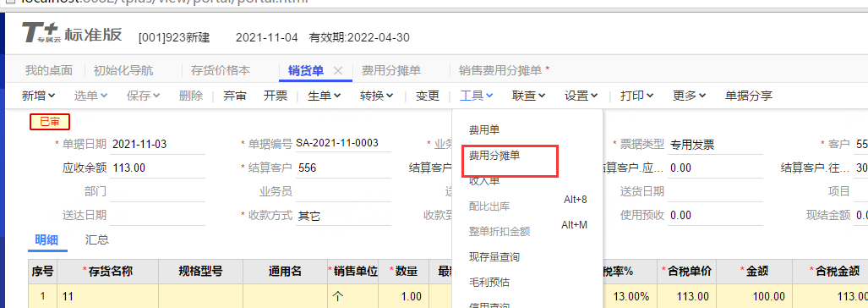Open the 保存 dropdown
The image size is (868, 308).
tap(144, 96)
